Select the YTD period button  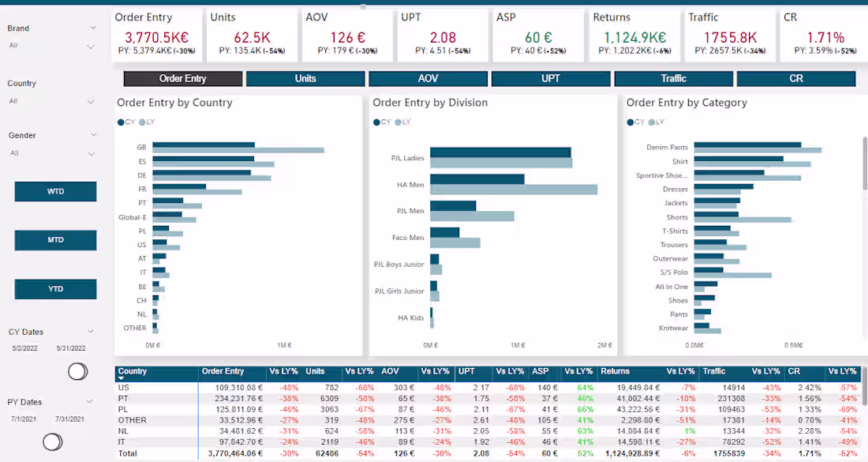coord(55,289)
